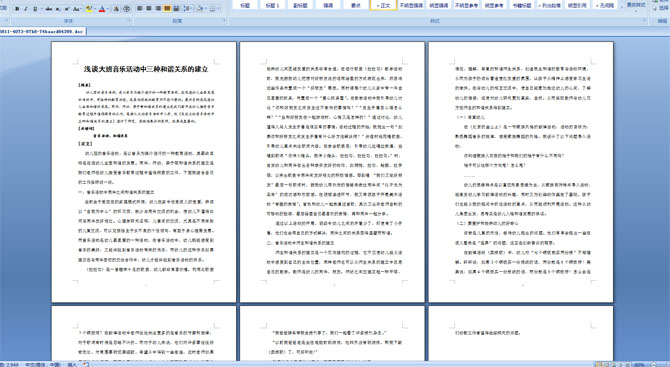Screen dimensions: 670x367
Task: Toggle distributed alignment button
Action: [176, 9]
